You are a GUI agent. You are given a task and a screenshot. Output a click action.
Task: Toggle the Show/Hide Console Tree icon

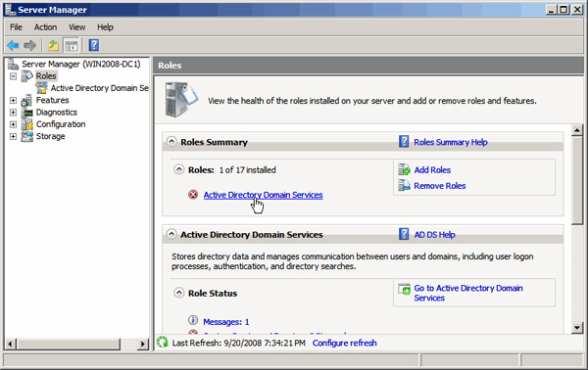pyautogui.click(x=71, y=46)
